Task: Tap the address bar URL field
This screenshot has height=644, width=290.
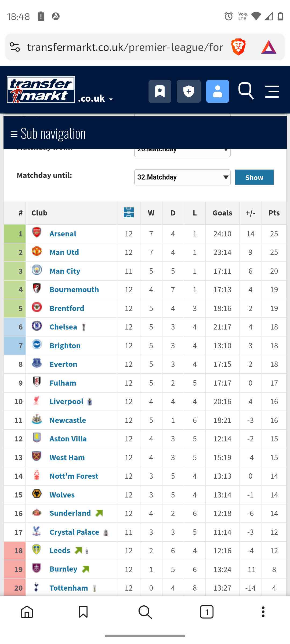Action: 125,47
